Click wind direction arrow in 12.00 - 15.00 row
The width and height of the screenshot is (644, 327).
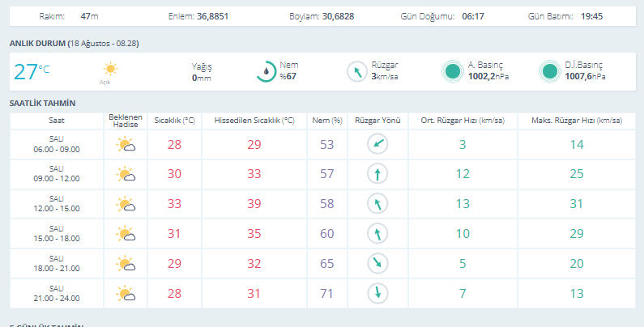pyautogui.click(x=377, y=204)
